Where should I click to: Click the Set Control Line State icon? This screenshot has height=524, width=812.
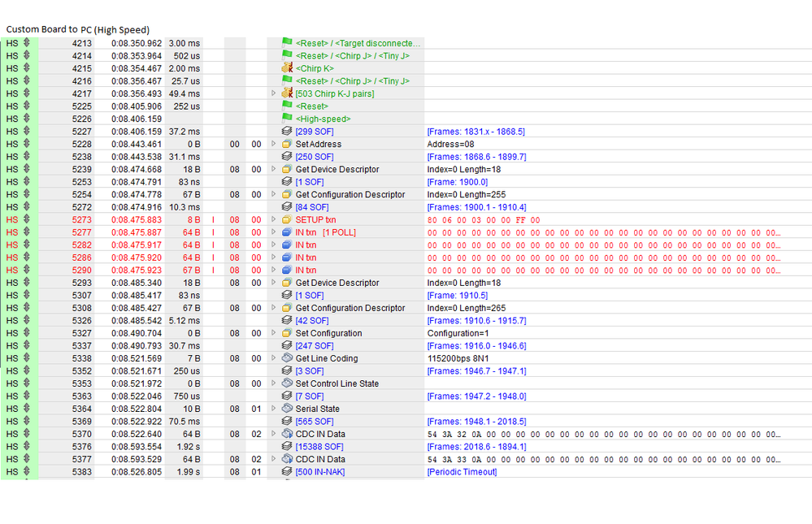[287, 383]
